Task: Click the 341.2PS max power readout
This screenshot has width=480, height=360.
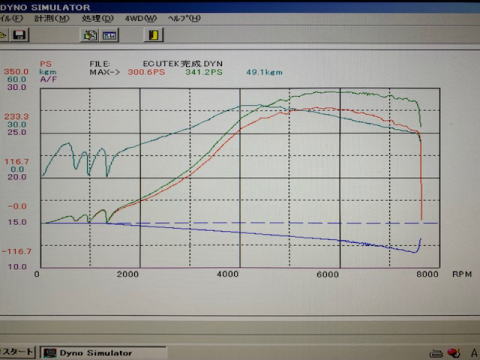Action: [x=204, y=72]
